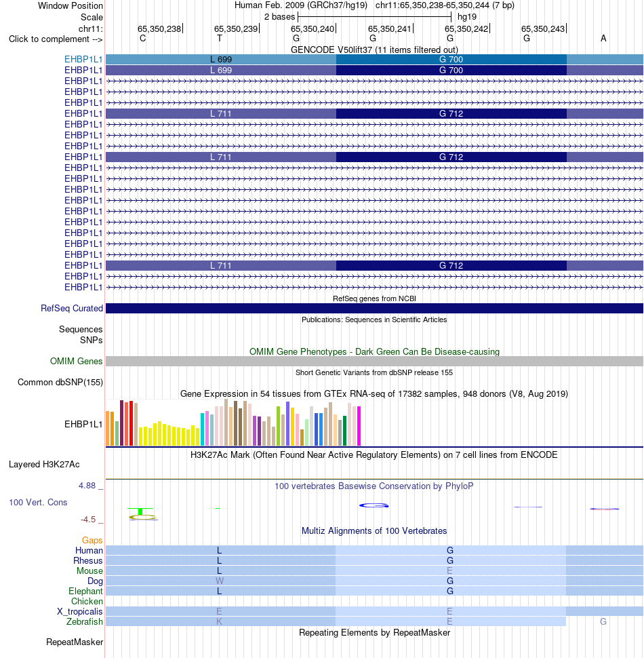Open the GTEx Gene Expression track title
Viewport: 644px width, 658px height.
[x=374, y=394]
